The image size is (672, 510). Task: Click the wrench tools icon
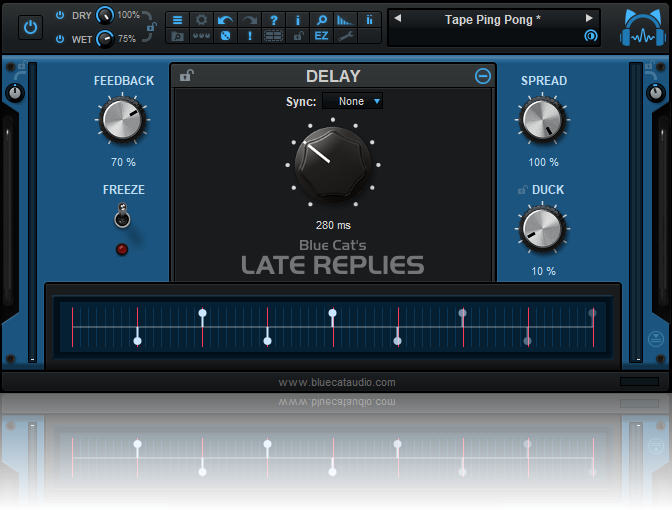point(345,36)
